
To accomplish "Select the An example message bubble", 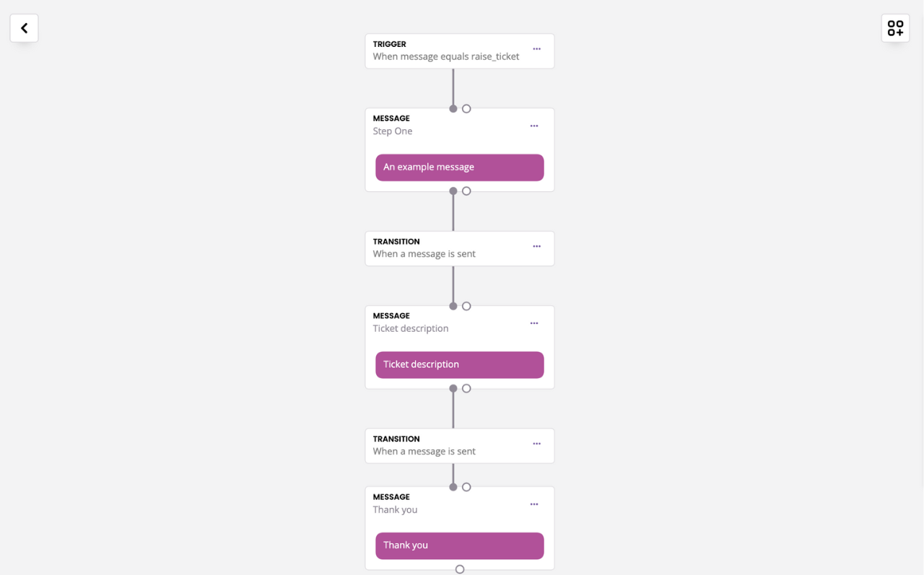I will 460,167.
